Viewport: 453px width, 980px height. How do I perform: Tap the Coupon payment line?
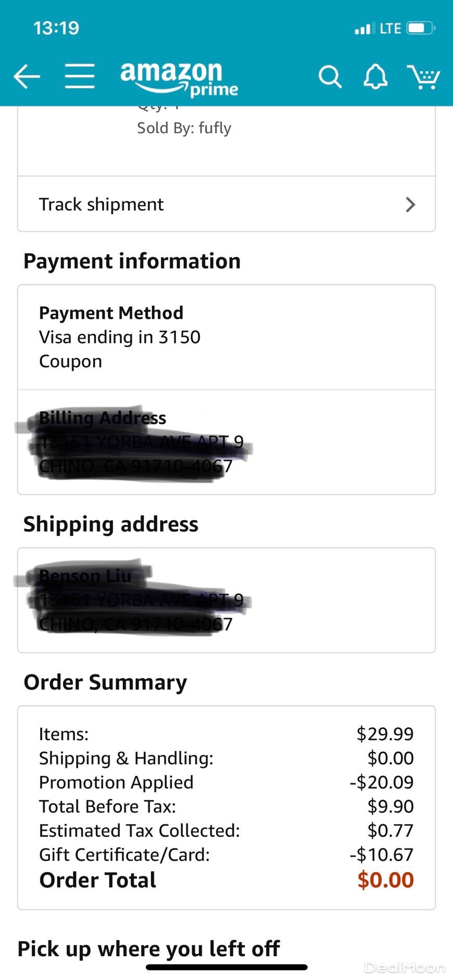[70, 362]
